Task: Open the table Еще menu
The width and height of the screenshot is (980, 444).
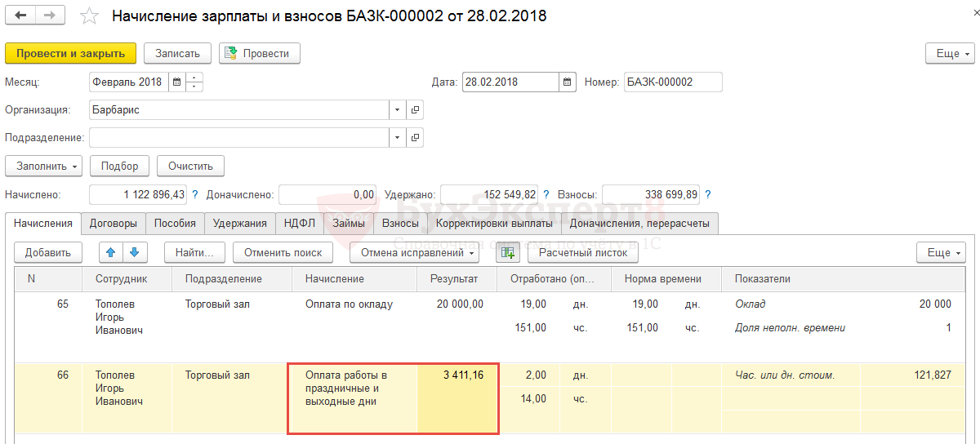Action: pyautogui.click(x=941, y=252)
